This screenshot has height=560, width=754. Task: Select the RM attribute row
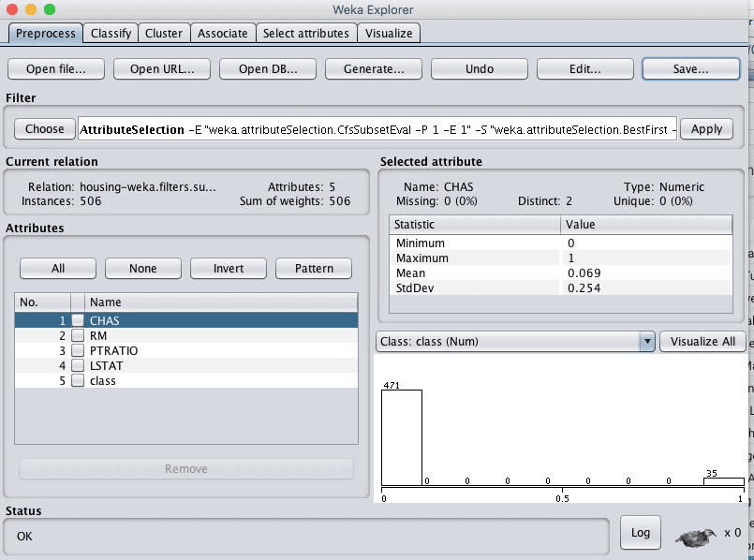point(186,335)
